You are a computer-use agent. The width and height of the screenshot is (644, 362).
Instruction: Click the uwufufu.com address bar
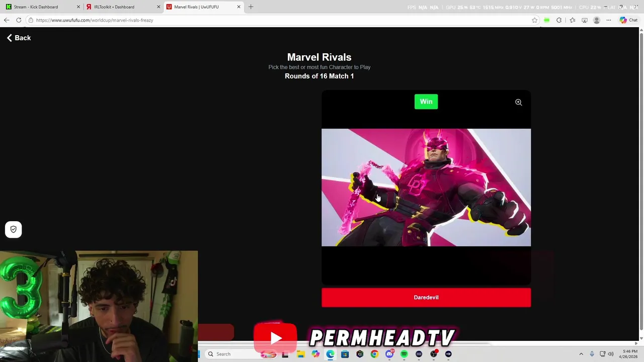(282, 20)
